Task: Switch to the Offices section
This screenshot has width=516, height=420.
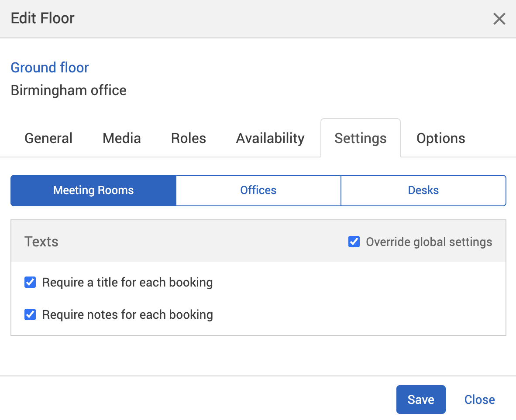Action: point(258,190)
